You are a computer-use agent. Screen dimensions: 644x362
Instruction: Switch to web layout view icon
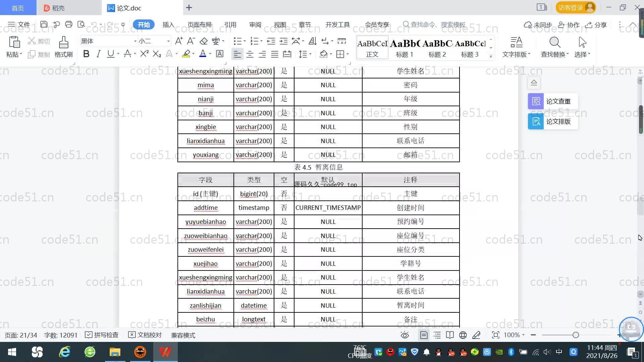tap(463, 335)
